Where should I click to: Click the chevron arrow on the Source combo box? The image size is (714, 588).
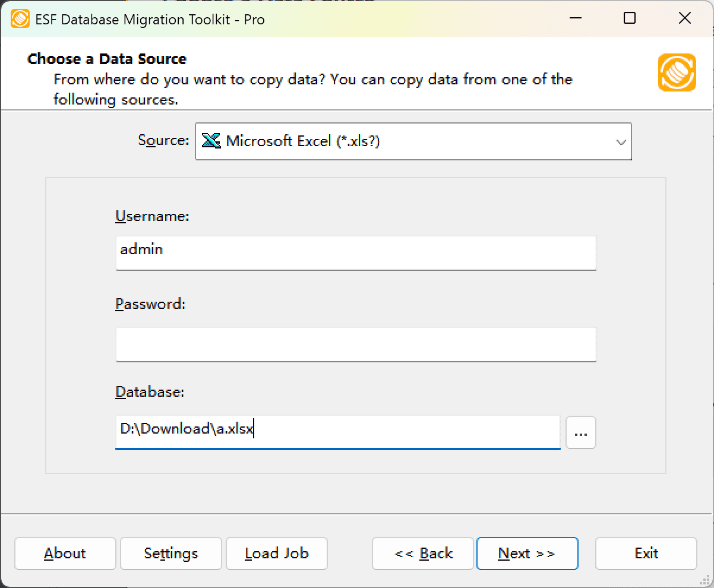621,141
